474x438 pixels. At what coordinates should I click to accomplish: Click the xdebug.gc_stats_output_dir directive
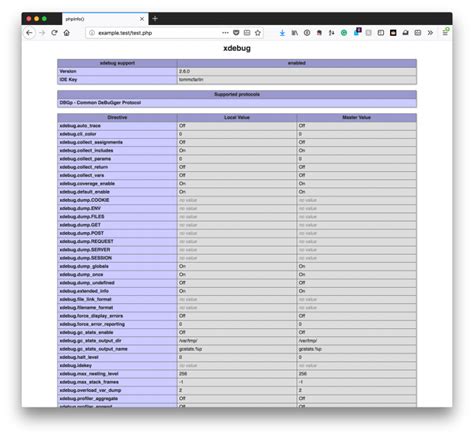(x=90, y=341)
